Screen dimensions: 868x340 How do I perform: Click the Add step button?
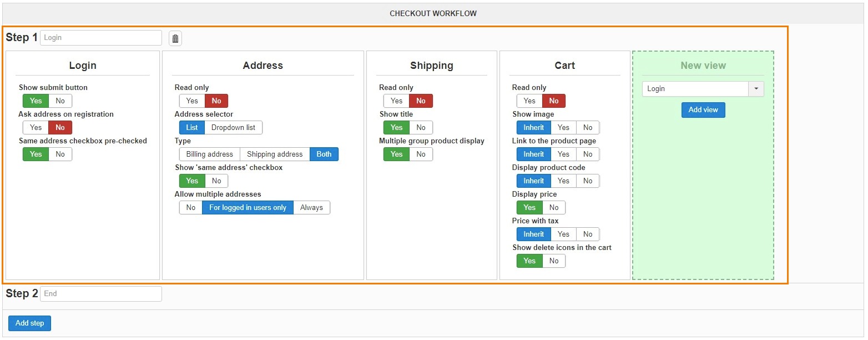click(29, 323)
